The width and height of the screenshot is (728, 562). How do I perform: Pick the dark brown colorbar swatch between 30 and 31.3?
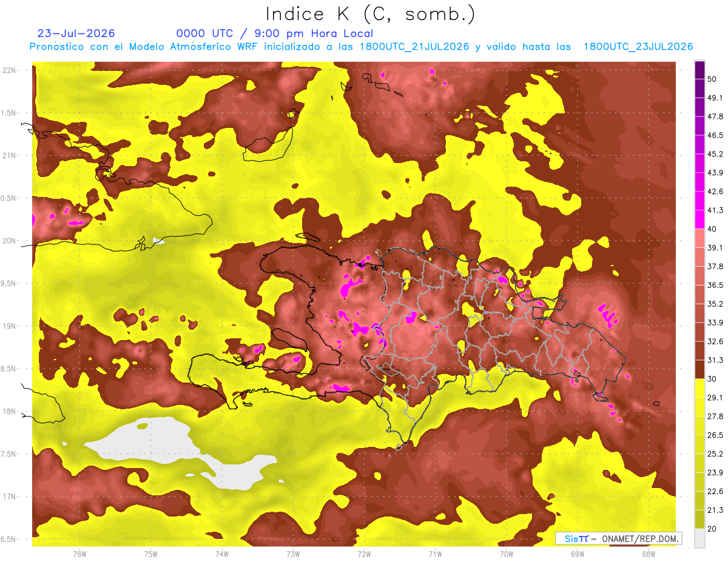pyautogui.click(x=699, y=369)
